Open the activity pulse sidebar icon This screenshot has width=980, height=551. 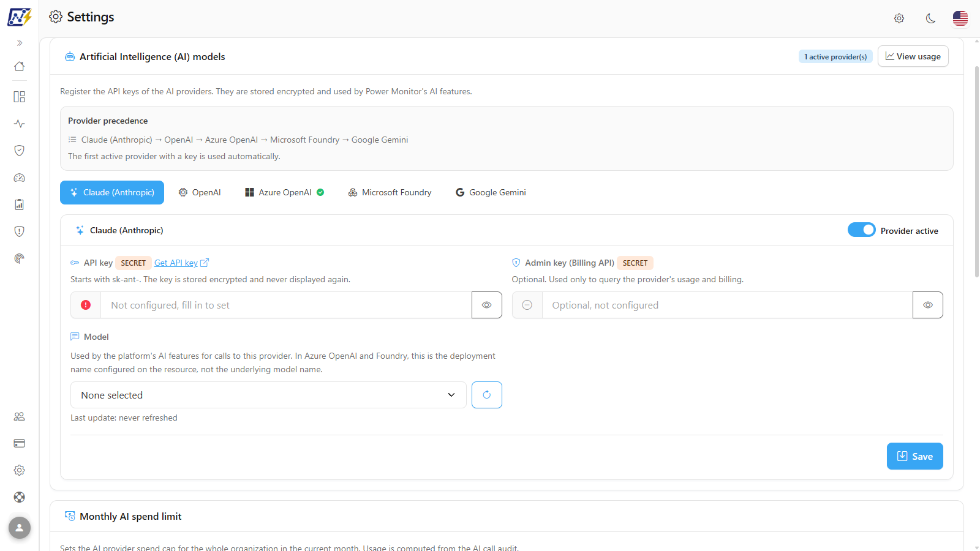coord(20,124)
